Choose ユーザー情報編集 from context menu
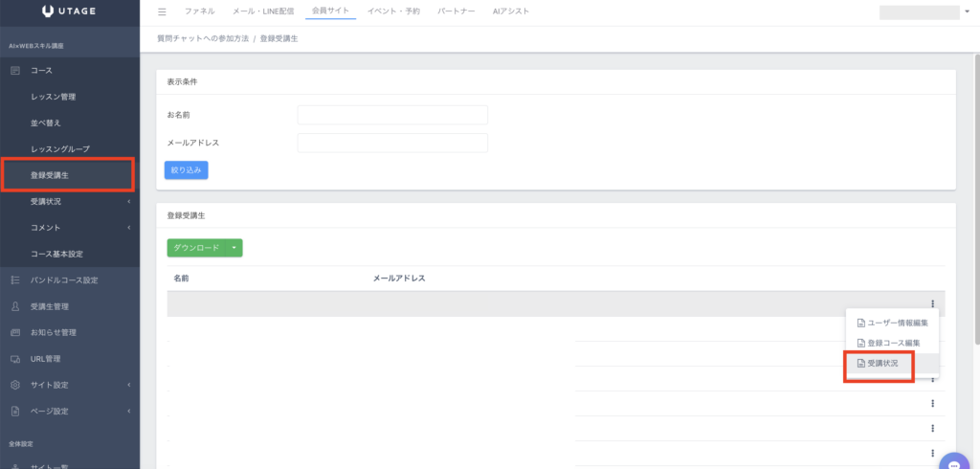 click(x=892, y=324)
